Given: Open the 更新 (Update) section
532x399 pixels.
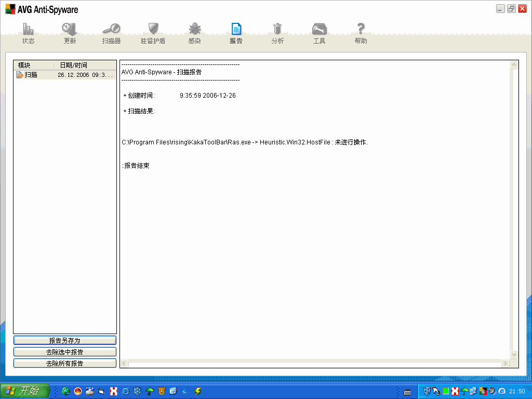Looking at the screenshot, I should 70,33.
